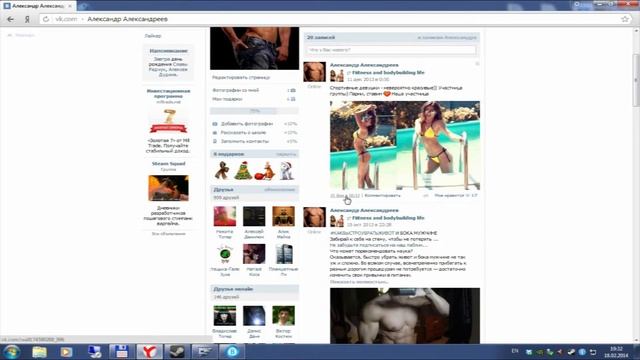Screen dimensions: 640x360
Task: Open online friend Владислав's thumbnail
Action: [x=224, y=316]
